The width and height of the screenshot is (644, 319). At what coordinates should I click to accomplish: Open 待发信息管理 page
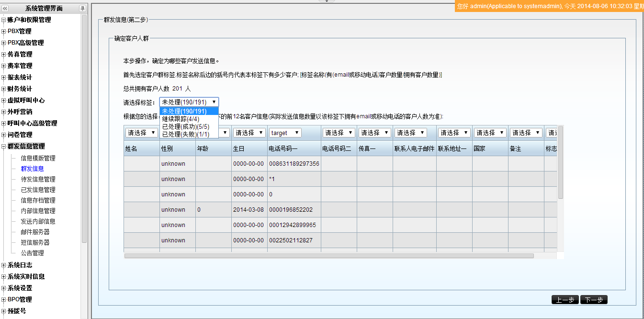38,179
